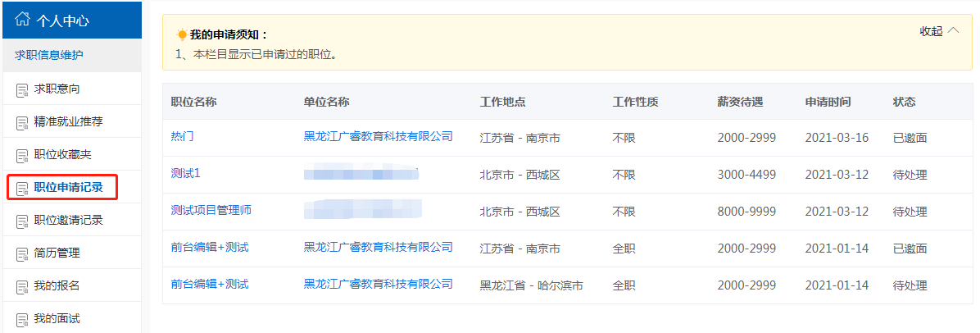Open the 热门 job position link
Viewport: 980px width, 333px height.
(x=183, y=137)
